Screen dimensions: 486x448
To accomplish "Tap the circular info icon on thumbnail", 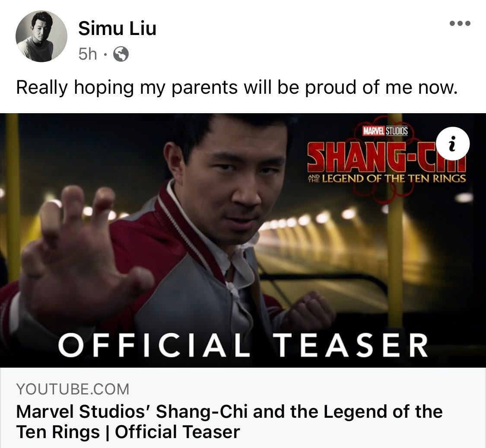I will [453, 143].
